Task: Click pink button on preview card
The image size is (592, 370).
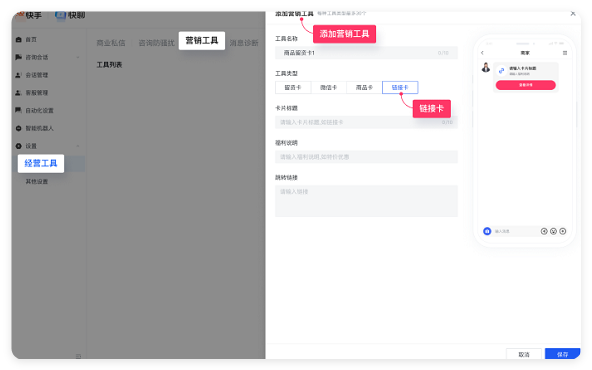Action: point(526,85)
